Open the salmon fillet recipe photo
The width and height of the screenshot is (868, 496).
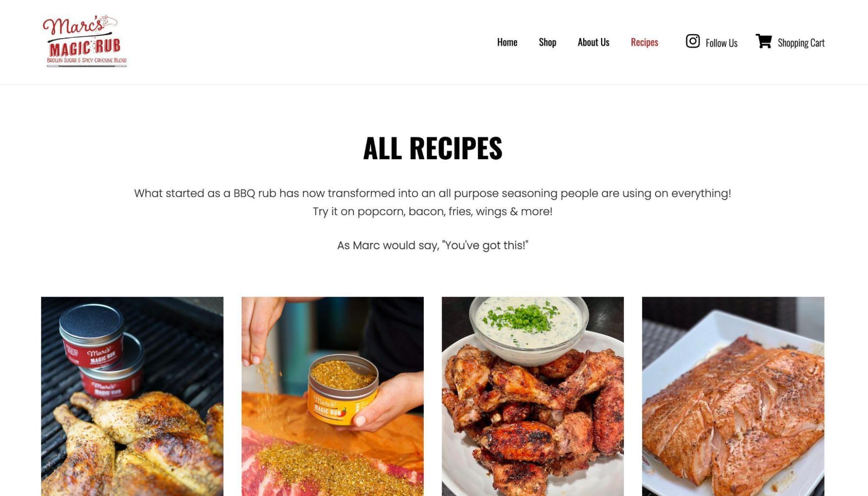pyautogui.click(x=733, y=396)
